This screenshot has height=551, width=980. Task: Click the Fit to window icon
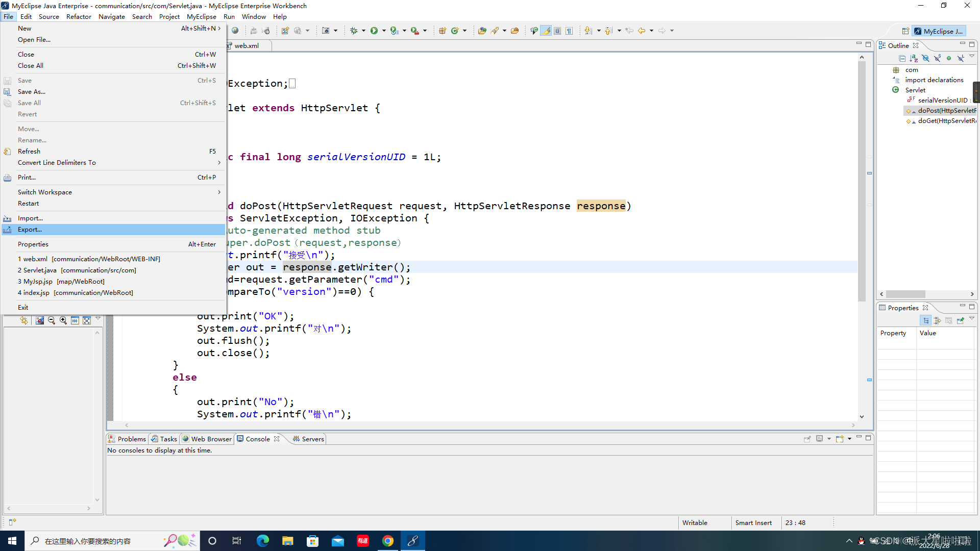pyautogui.click(x=87, y=320)
